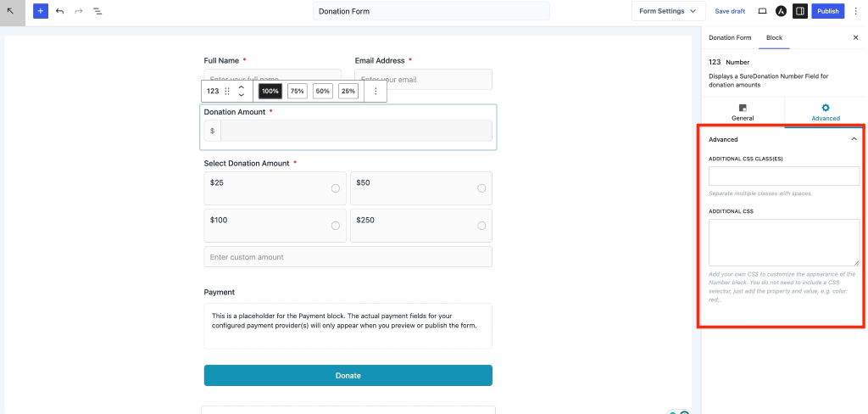
Task: Click the 123 Number block type icon
Action: (213, 92)
